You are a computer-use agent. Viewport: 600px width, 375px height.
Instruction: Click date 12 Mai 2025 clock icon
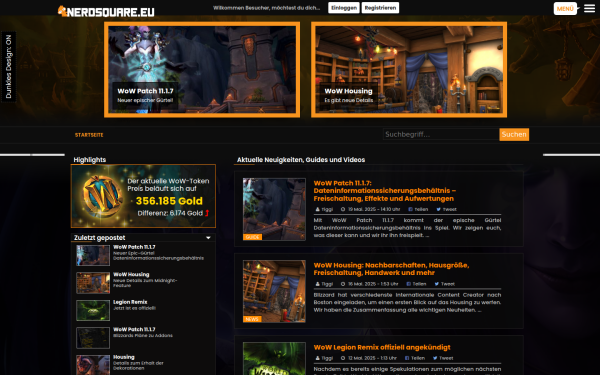click(x=343, y=358)
